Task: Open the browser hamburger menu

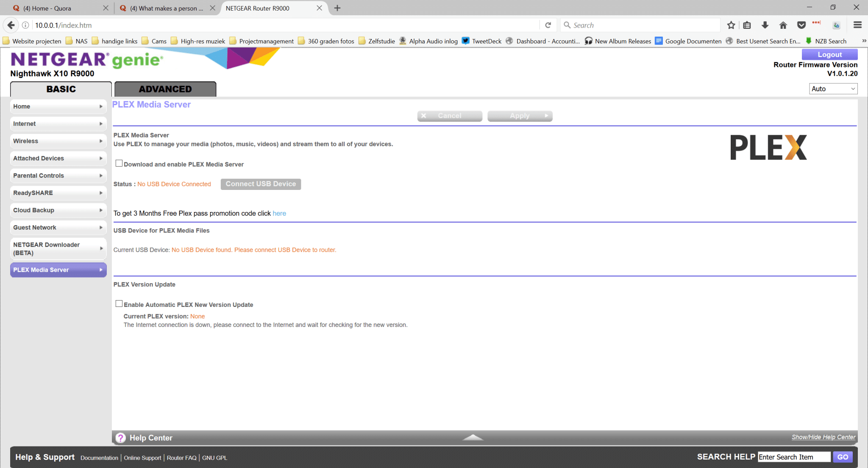Action: (857, 25)
